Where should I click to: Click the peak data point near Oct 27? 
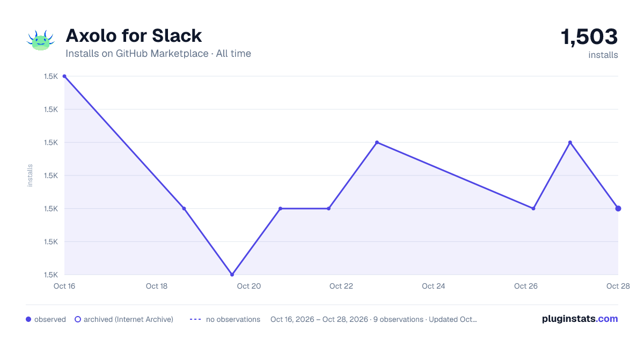(570, 142)
